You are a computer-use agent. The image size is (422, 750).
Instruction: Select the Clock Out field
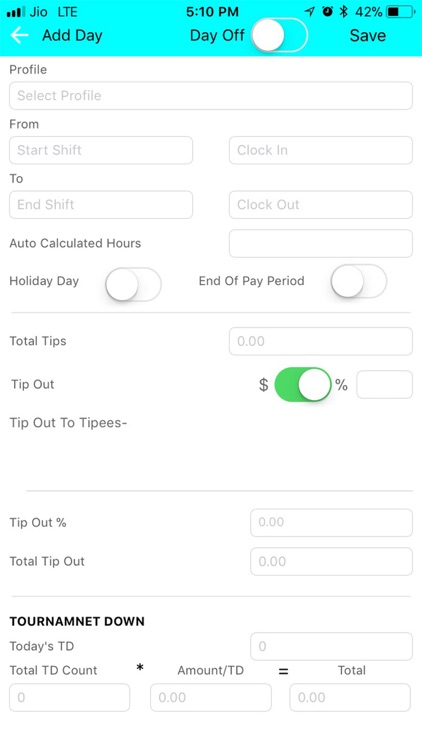pos(321,205)
